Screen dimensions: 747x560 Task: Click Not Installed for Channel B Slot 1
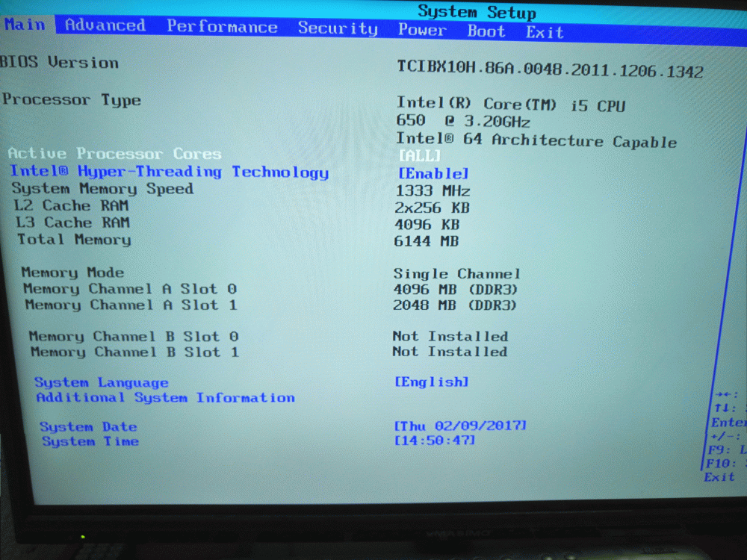click(x=450, y=352)
